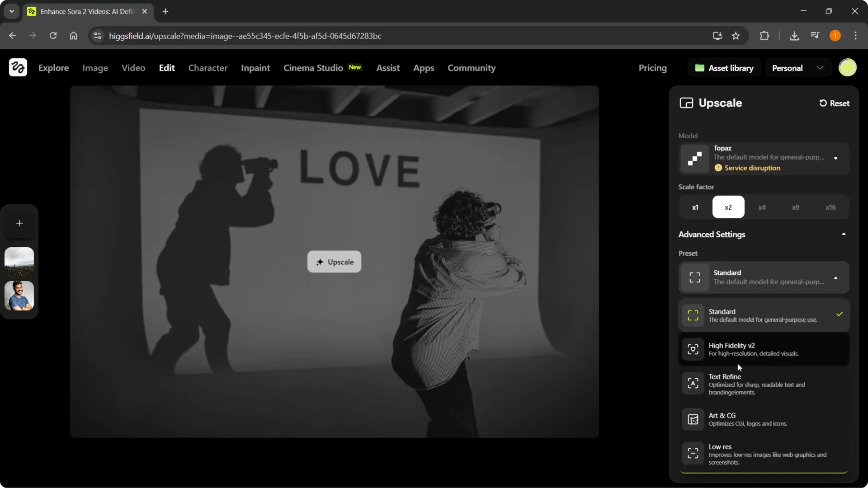868x488 pixels.
Task: Click the Upscale button on the image
Action: (334, 262)
